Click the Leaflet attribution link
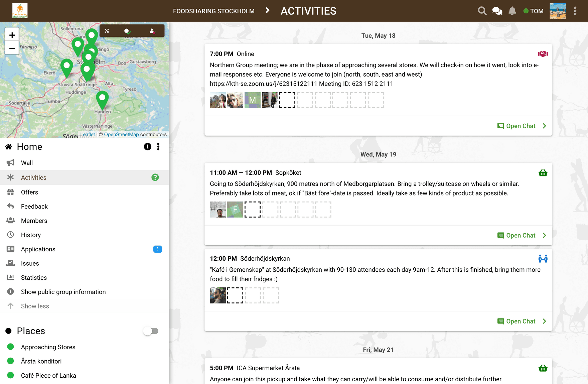Screen dimensions: 588x384 88,134
